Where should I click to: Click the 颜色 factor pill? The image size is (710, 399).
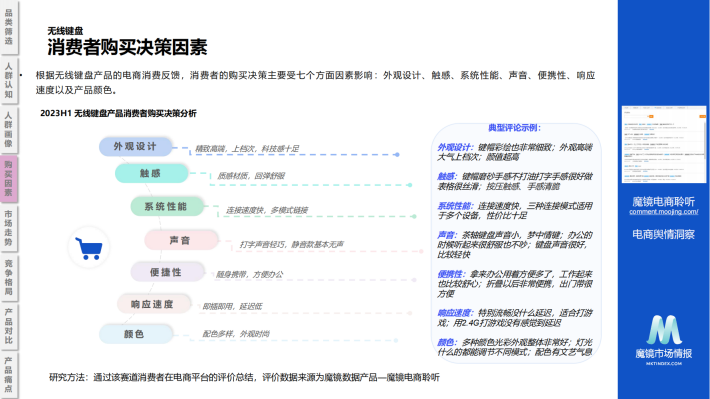pos(135,334)
